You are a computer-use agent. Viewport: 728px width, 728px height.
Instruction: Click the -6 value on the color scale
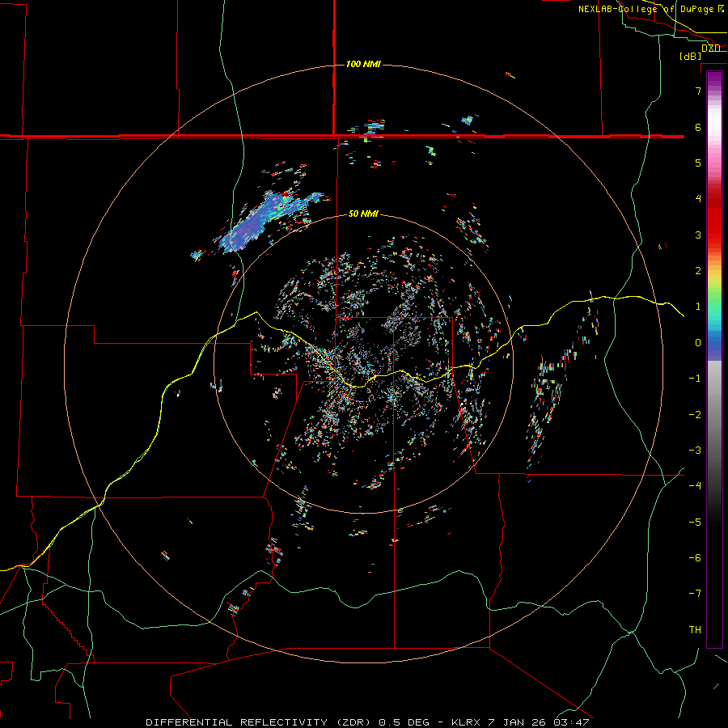click(695, 558)
